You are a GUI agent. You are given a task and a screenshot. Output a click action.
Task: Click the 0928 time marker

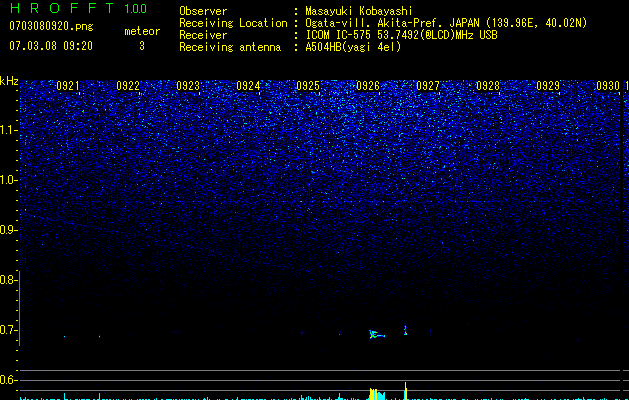[x=488, y=86]
